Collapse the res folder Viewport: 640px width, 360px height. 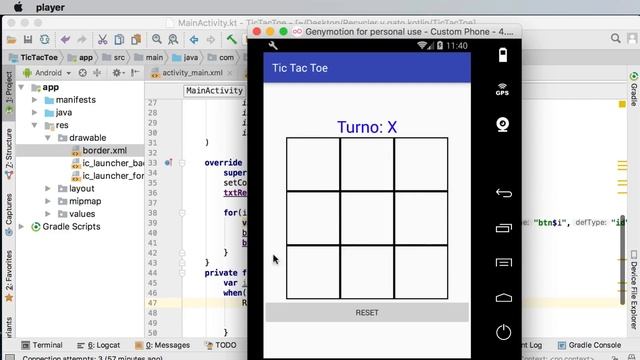(x=35, y=125)
